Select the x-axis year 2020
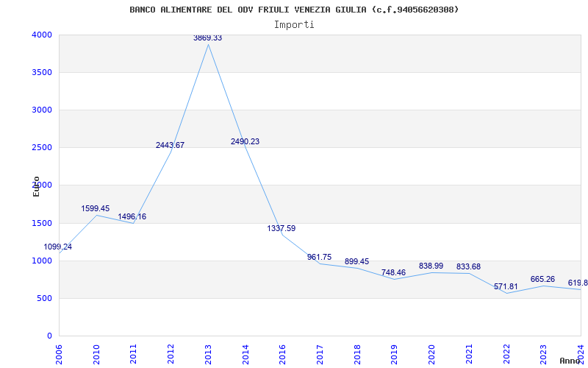Image resolution: width=588 pixels, height=368 pixels. coord(431,354)
